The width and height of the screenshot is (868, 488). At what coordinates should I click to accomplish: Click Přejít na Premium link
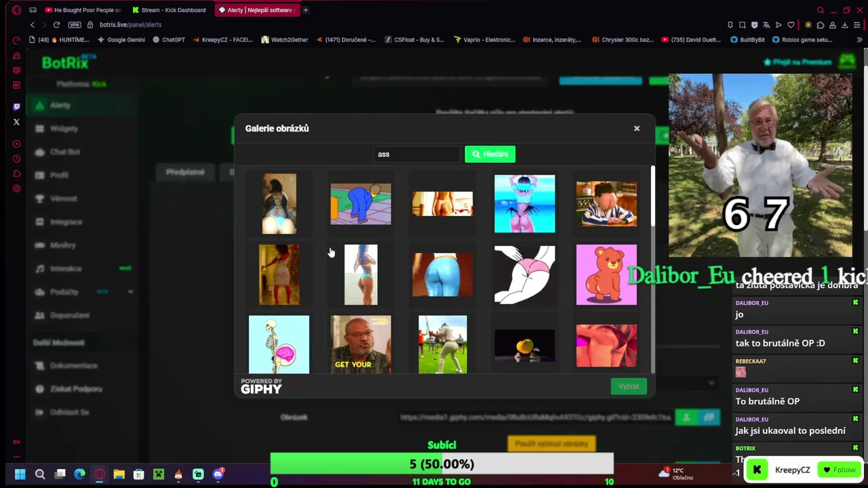[x=797, y=62]
